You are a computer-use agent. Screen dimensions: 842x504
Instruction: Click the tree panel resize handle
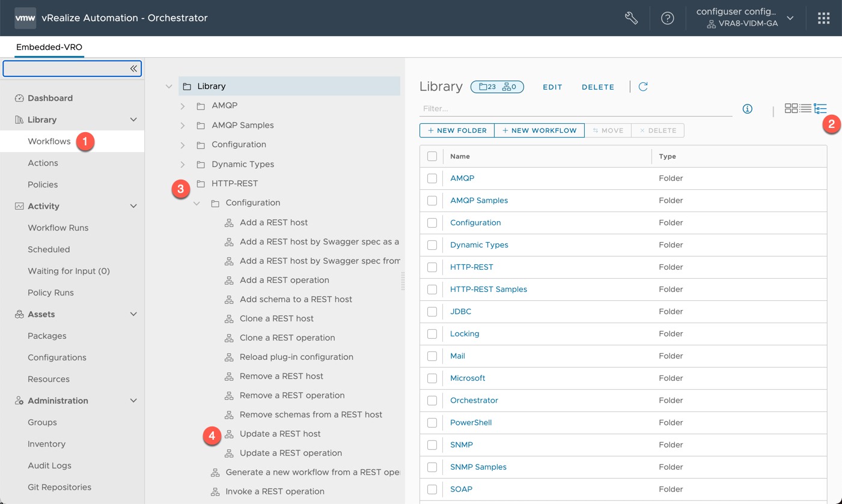403,281
